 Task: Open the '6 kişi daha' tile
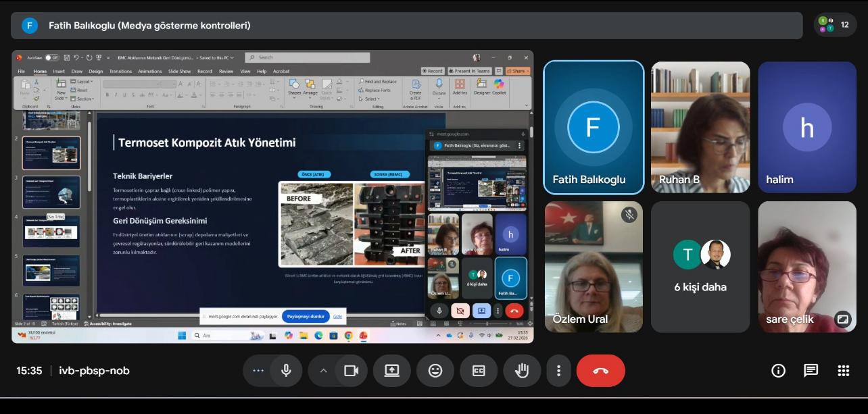700,267
